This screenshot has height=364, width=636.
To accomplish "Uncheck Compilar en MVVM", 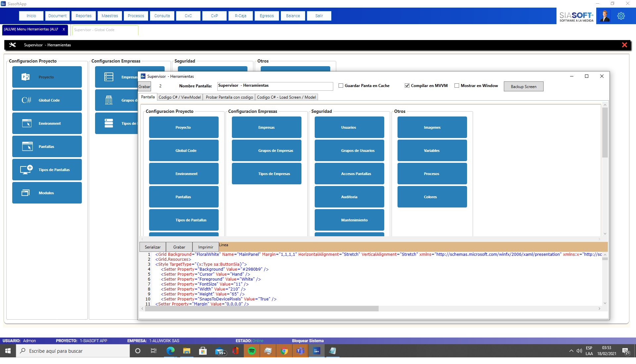I will pyautogui.click(x=407, y=85).
